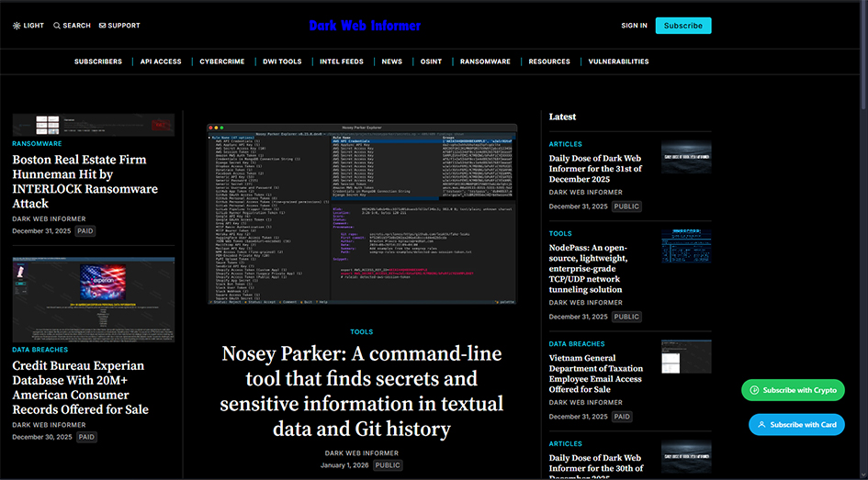Click the Sign In link

point(634,26)
